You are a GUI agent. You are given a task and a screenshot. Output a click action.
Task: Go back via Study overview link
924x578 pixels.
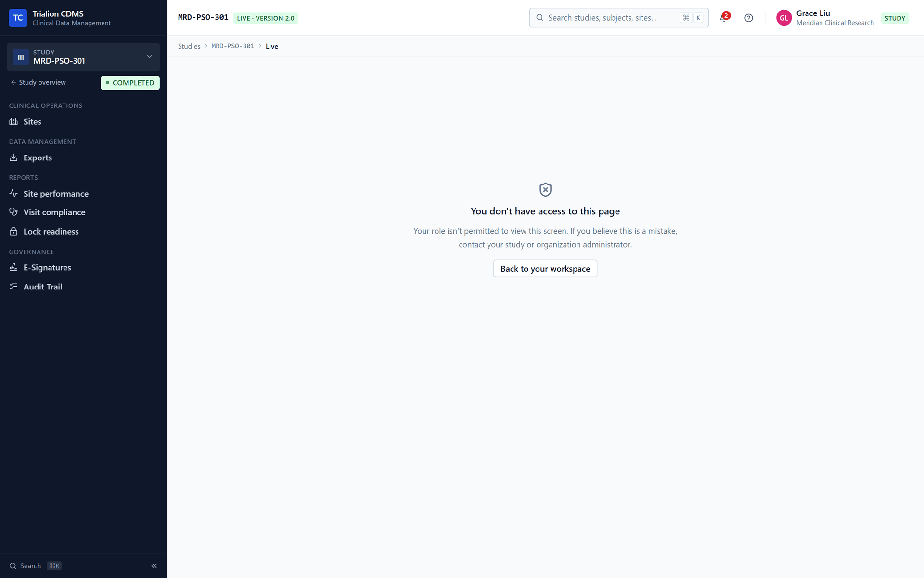pos(38,82)
